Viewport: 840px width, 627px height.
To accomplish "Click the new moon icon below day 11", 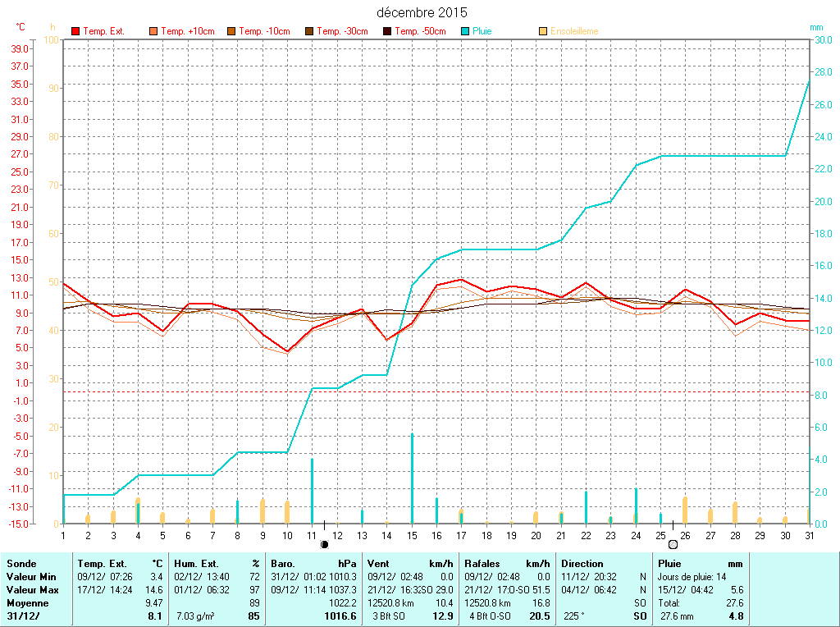I will 324,543.
